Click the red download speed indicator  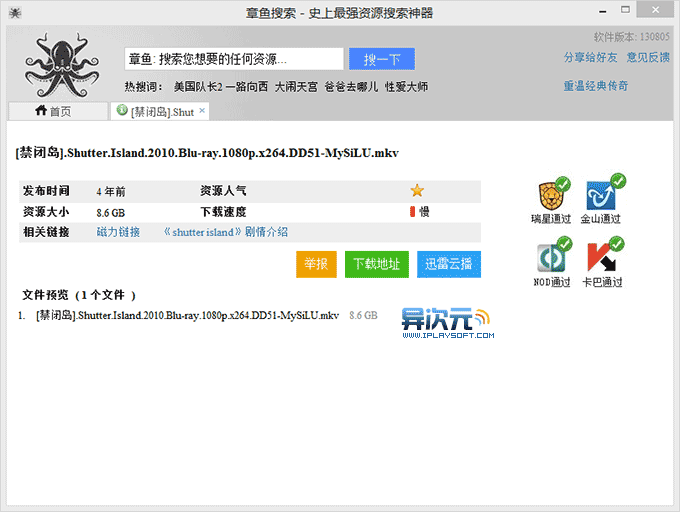coord(413,212)
